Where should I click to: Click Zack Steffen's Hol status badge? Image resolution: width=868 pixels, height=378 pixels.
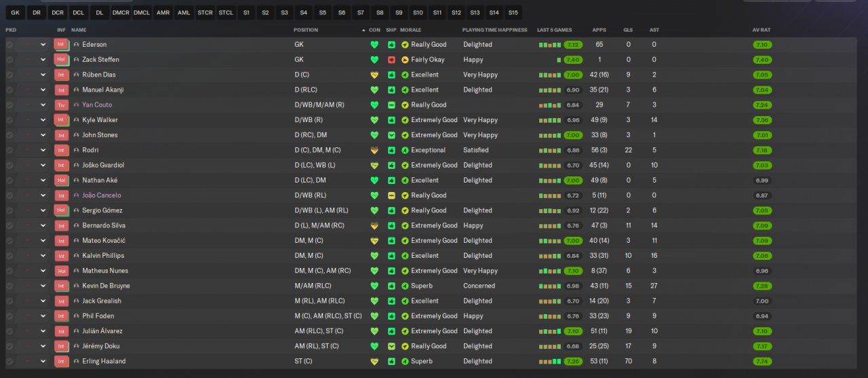tap(62, 60)
